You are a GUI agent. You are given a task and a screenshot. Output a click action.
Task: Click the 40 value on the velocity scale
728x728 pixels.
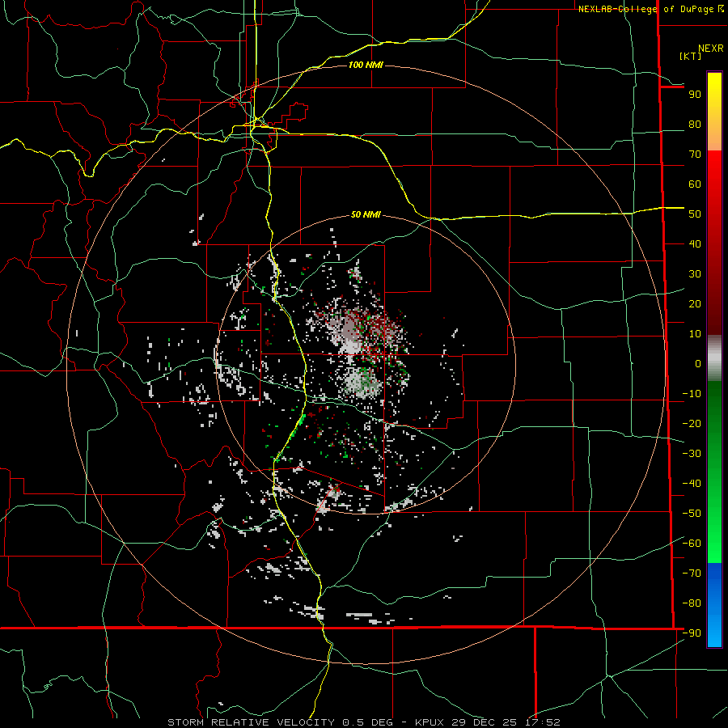click(x=695, y=244)
